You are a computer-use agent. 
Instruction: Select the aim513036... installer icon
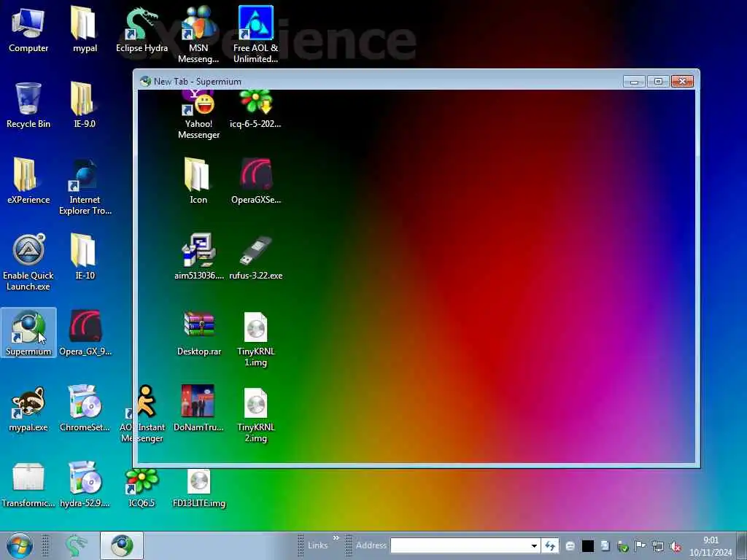click(x=198, y=257)
